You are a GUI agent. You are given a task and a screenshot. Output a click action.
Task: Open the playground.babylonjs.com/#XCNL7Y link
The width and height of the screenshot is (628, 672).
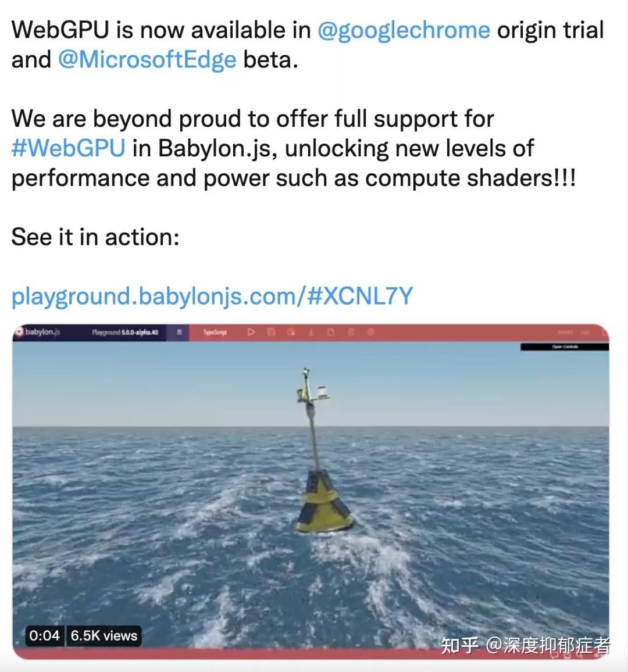tap(212, 296)
